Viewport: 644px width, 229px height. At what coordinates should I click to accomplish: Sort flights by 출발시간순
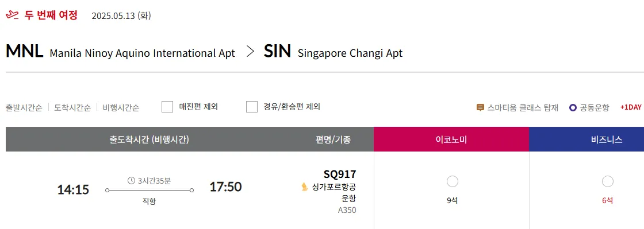click(x=24, y=108)
